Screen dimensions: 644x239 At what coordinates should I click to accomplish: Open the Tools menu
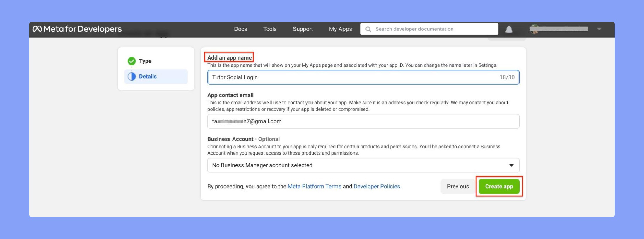point(270,29)
